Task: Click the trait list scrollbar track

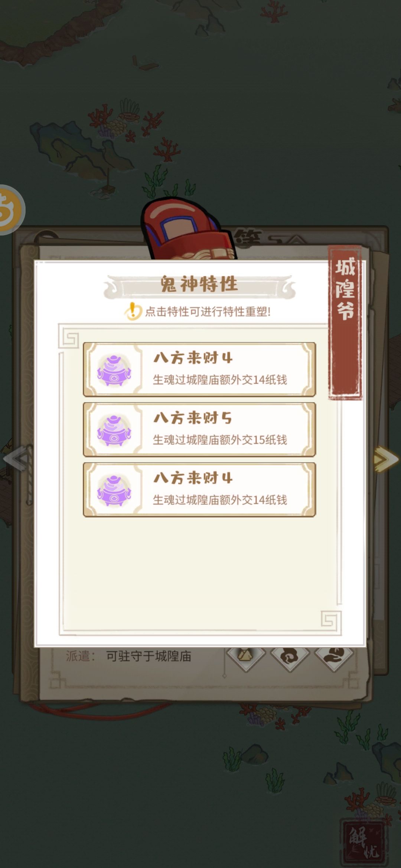Action: pyautogui.click(x=339, y=501)
